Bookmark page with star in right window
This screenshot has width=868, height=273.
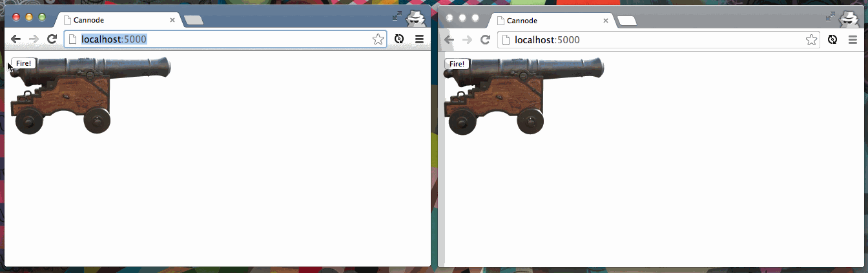(811, 40)
